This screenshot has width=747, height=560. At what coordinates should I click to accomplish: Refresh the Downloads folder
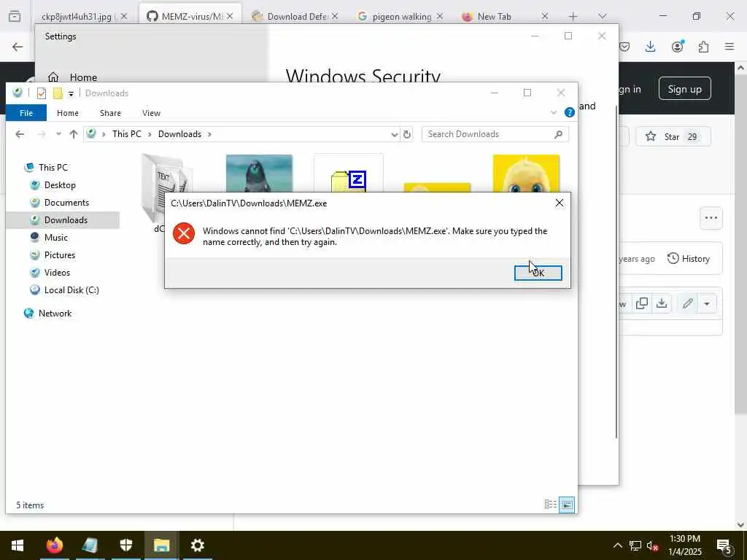(x=407, y=135)
